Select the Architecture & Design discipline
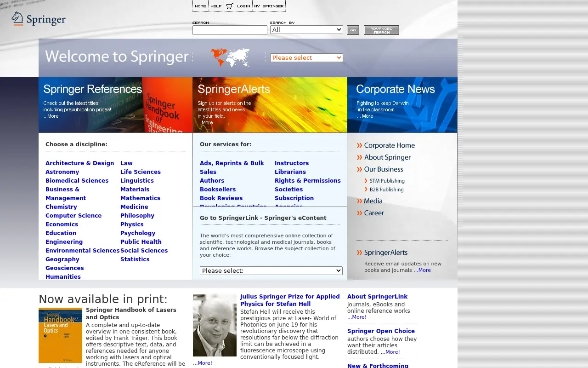Viewport: 588px width, 368px height. pos(79,163)
